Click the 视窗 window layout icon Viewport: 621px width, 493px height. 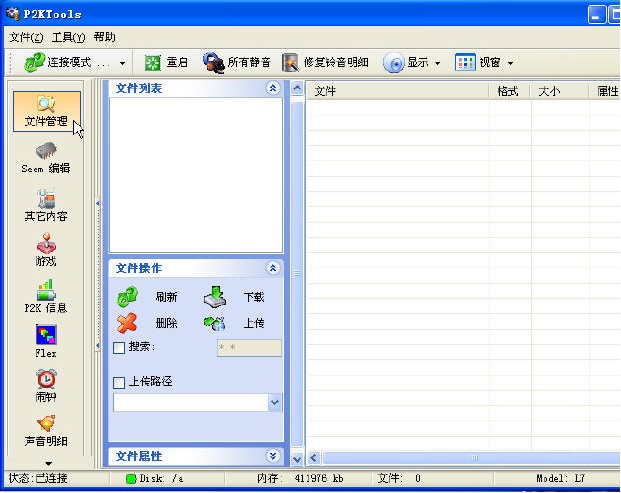point(465,63)
